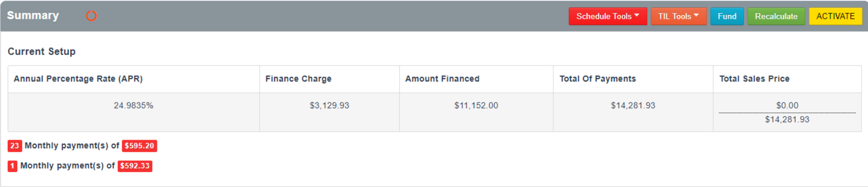The image size is (868, 187).
Task: Click the orange refresh circle icon beside Summary
Action: pos(91,16)
